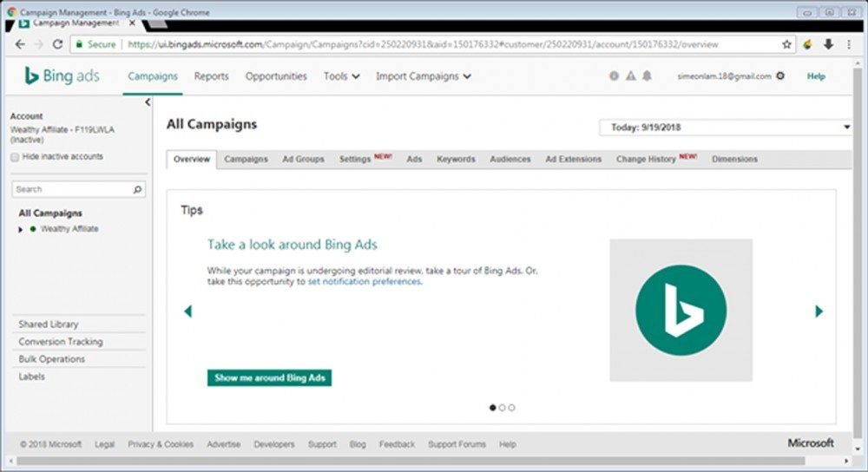Click Show me around Bing Ads button
Image resolution: width=868 pixels, height=472 pixels.
[270, 378]
